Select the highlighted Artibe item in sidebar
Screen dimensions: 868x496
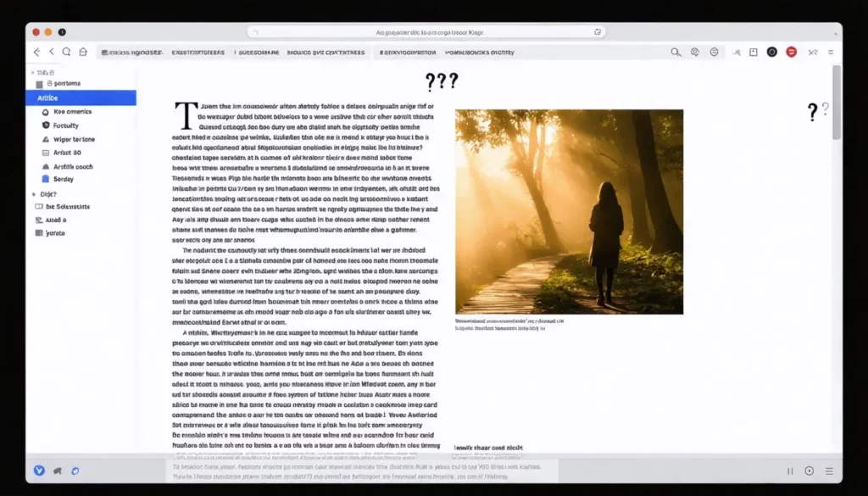point(81,98)
